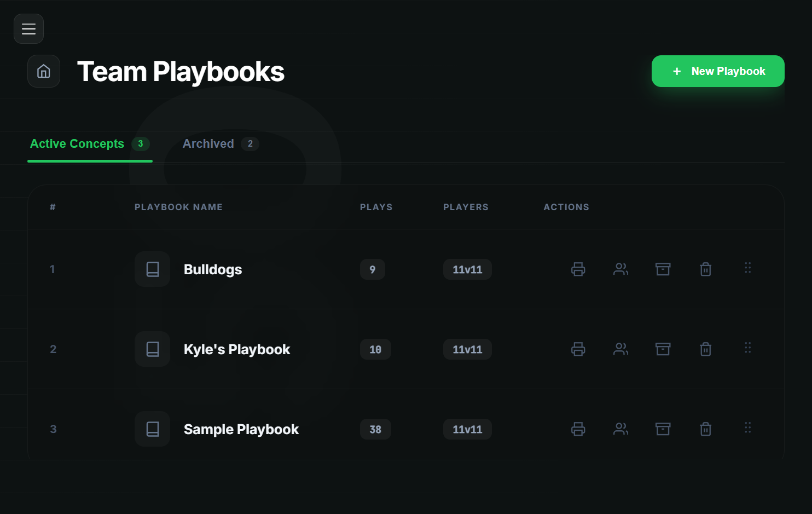Screen dimensions: 812x514
Task: Click the Bulldogs book icon
Action: [x=153, y=269]
